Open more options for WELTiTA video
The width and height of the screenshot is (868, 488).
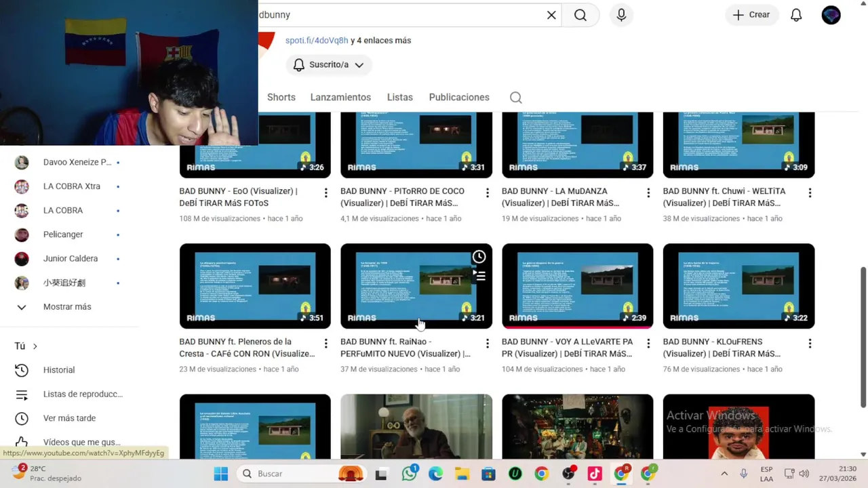click(810, 193)
